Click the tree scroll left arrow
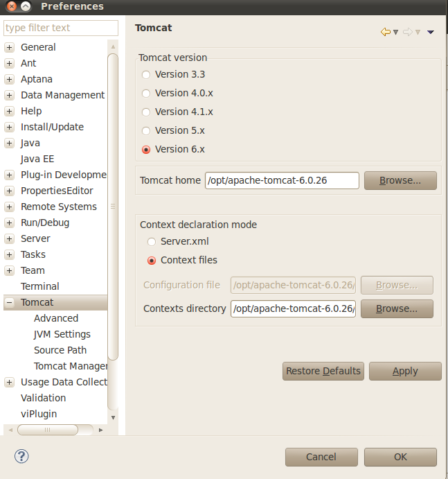 coord(10,430)
